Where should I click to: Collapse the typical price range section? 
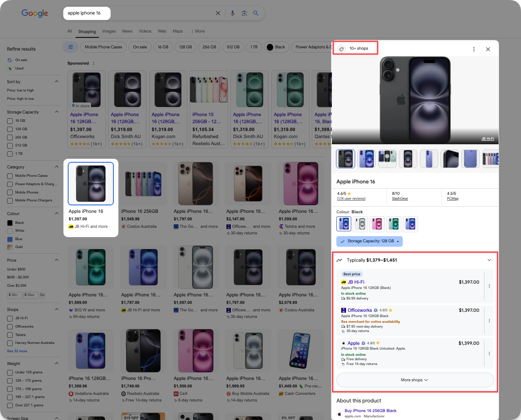pyautogui.click(x=489, y=260)
